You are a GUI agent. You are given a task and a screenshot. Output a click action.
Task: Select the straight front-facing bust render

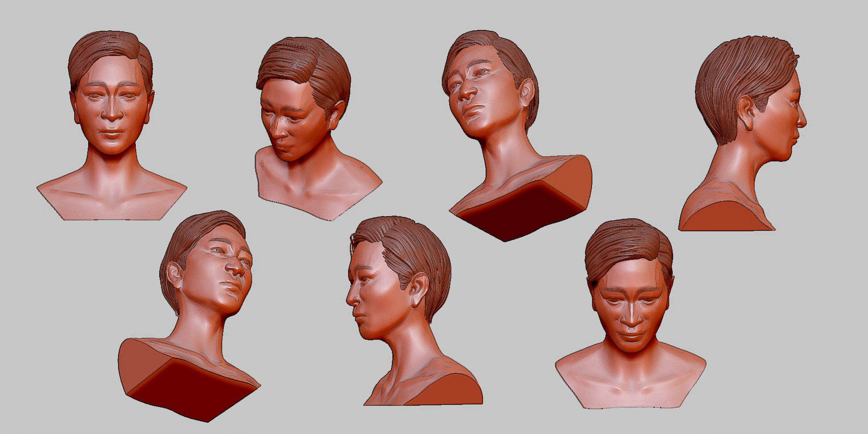[x=112, y=126]
